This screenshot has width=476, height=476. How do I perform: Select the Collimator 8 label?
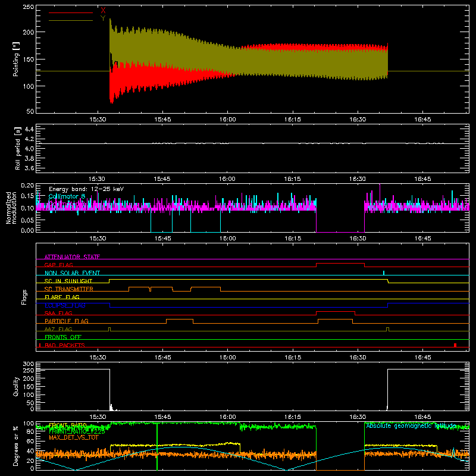(67, 196)
